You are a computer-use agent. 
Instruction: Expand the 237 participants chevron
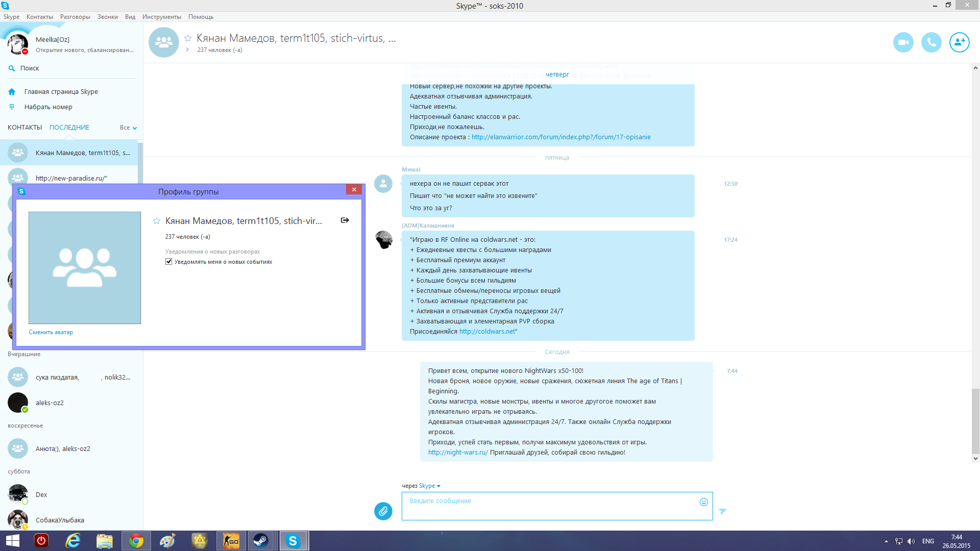(188, 50)
